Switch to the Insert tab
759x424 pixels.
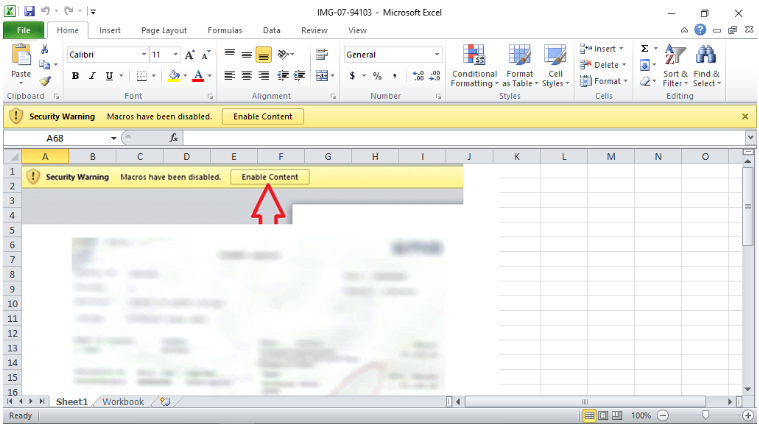click(x=110, y=30)
